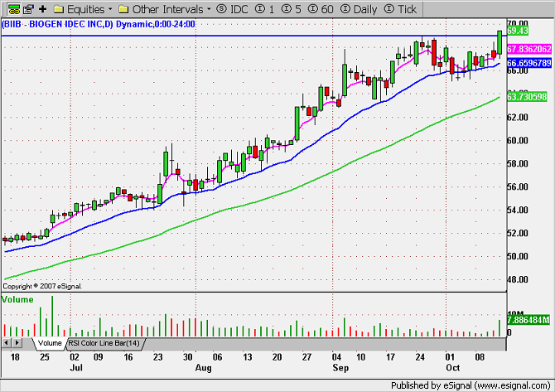
Task: Click the plus crosshair toolbar icon
Action: [43, 9]
